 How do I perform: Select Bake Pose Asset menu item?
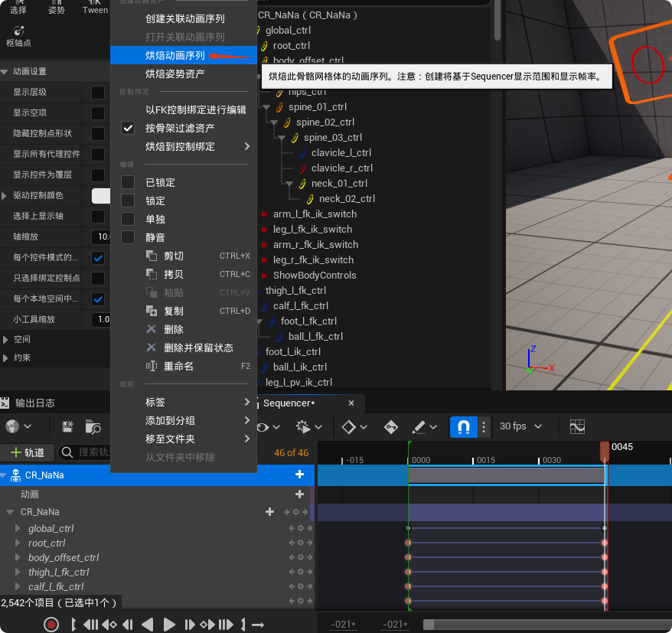coord(184,73)
